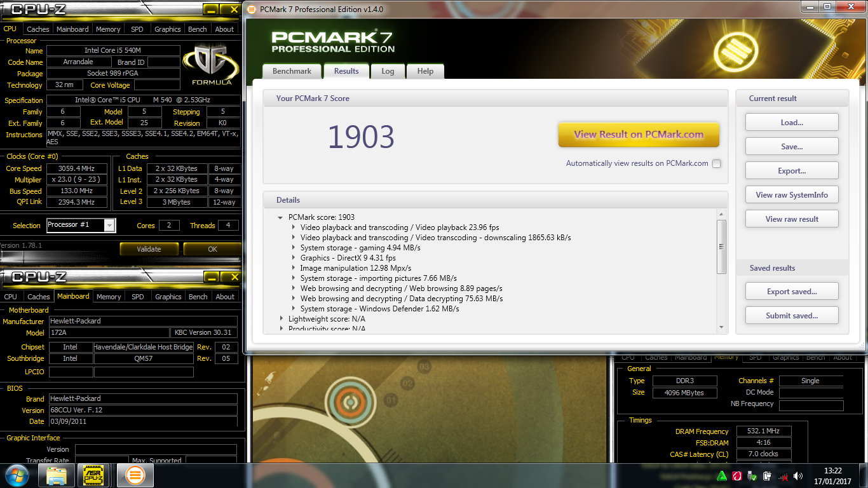This screenshot has height=488, width=868.
Task: Click the Name field Intel Core i5 540M
Action: pyautogui.click(x=113, y=50)
